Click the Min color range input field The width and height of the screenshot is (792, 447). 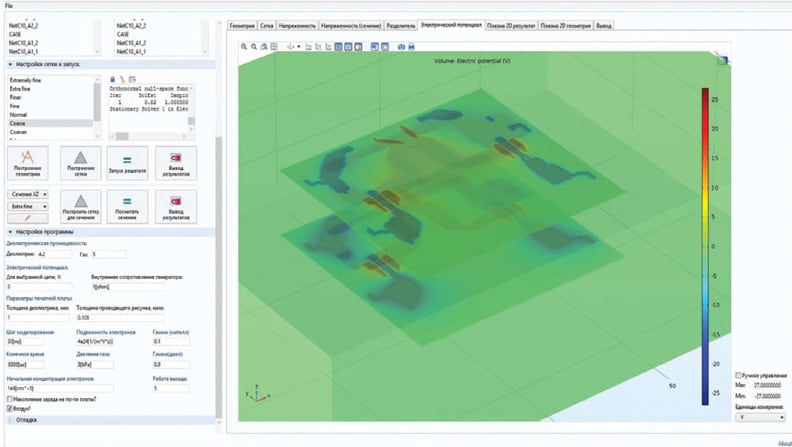(768, 396)
